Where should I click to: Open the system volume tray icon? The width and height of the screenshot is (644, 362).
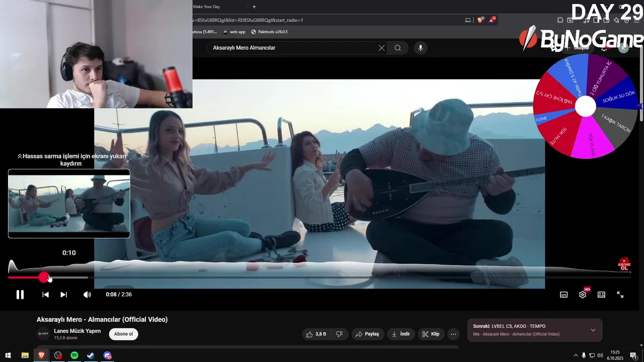[x=600, y=355]
